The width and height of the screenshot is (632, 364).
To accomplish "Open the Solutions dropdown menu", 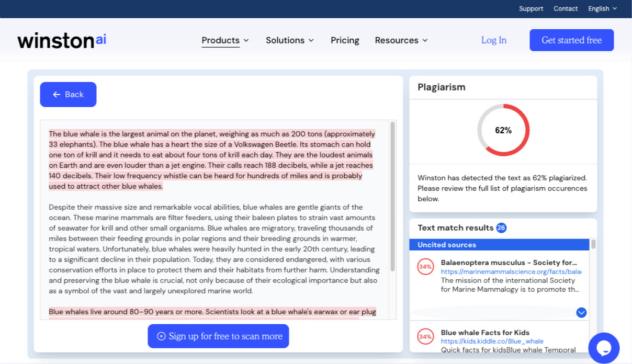I will click(x=290, y=40).
